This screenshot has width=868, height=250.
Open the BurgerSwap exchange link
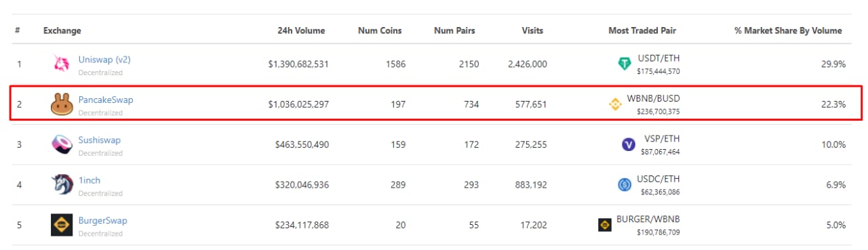(x=103, y=220)
